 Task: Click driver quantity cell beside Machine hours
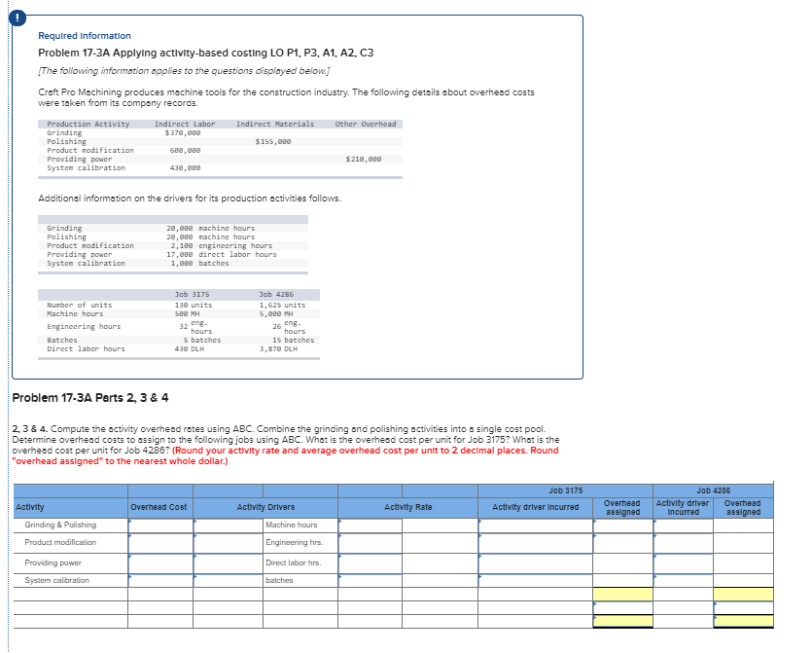pyautogui.click(x=228, y=526)
